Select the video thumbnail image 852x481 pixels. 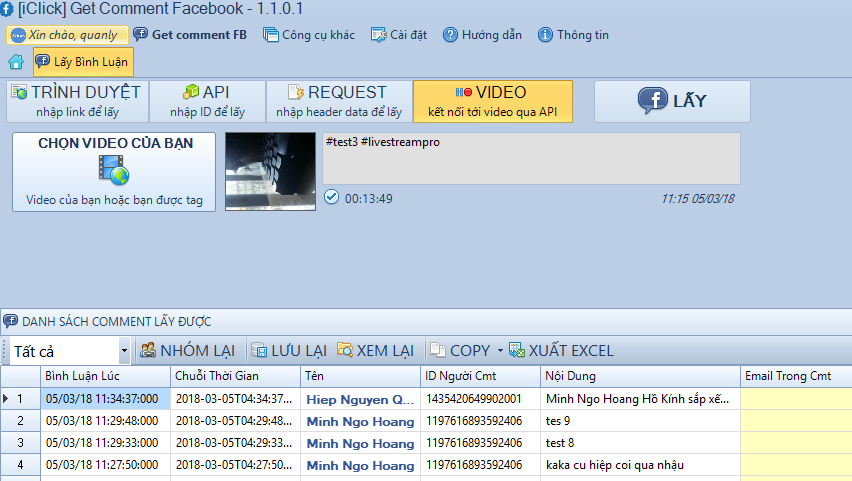tap(271, 171)
